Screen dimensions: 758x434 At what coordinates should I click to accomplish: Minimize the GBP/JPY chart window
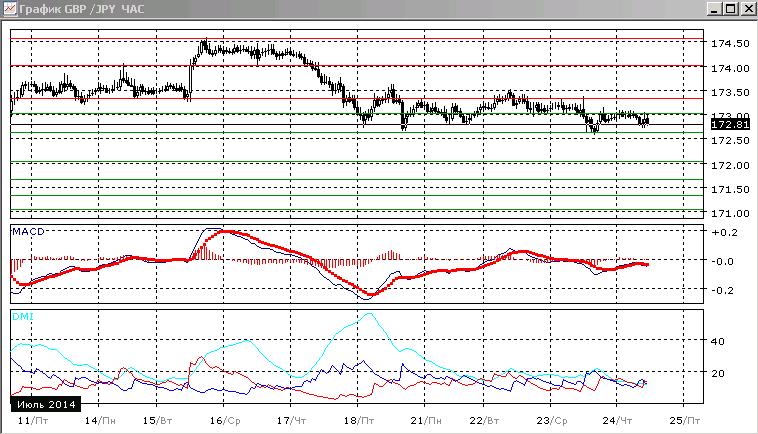(714, 9)
